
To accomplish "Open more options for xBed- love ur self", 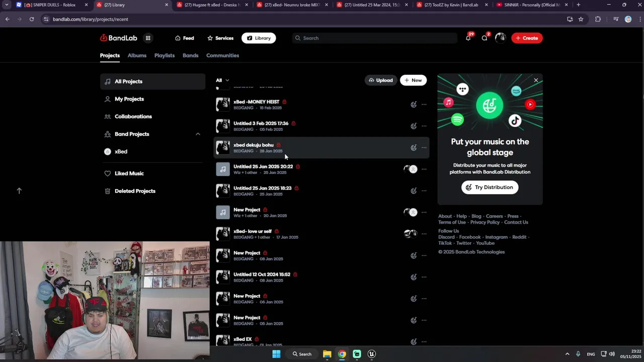I will (424, 234).
